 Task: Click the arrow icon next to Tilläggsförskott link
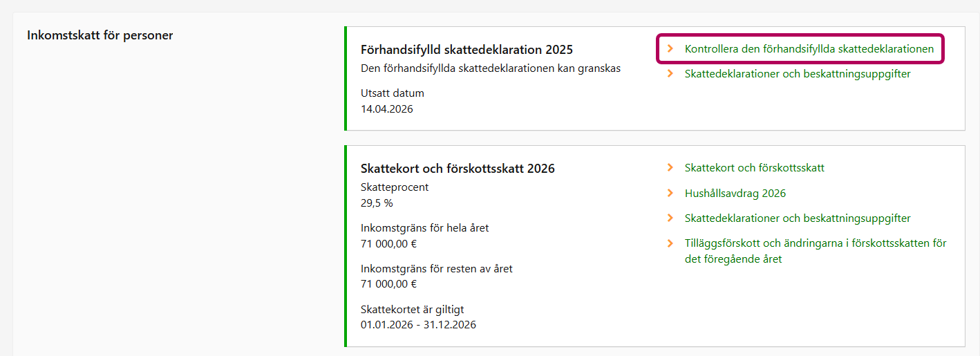tap(670, 243)
